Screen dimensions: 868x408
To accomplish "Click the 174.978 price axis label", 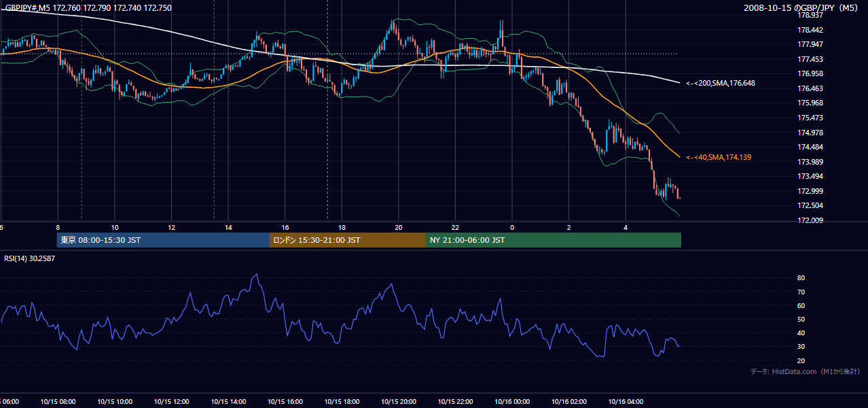I will coord(810,133).
